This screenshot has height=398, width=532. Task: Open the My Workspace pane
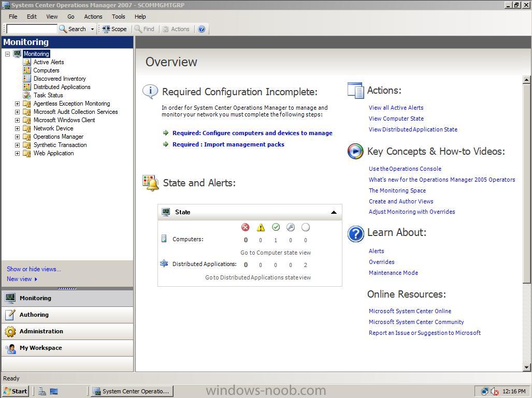pos(67,348)
